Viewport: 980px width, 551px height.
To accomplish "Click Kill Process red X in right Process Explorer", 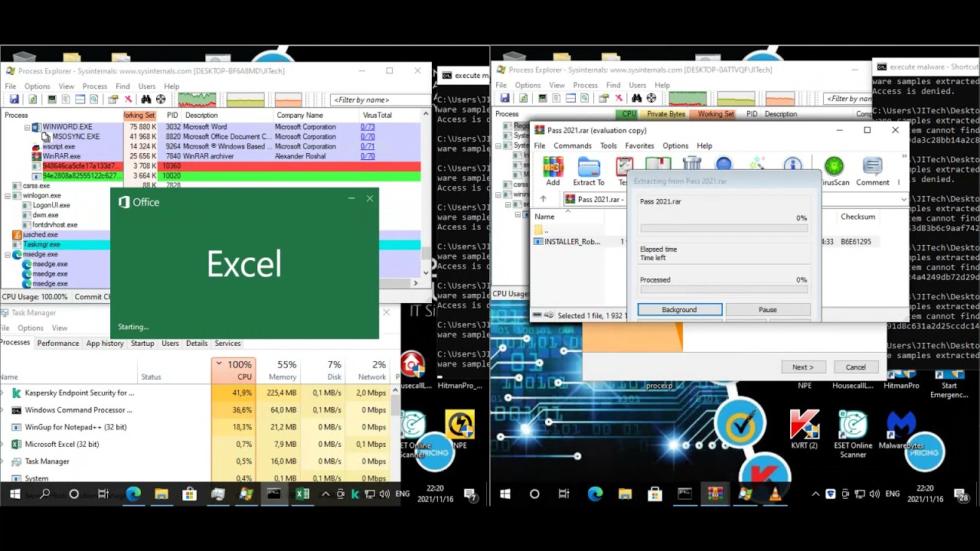I will click(x=619, y=98).
